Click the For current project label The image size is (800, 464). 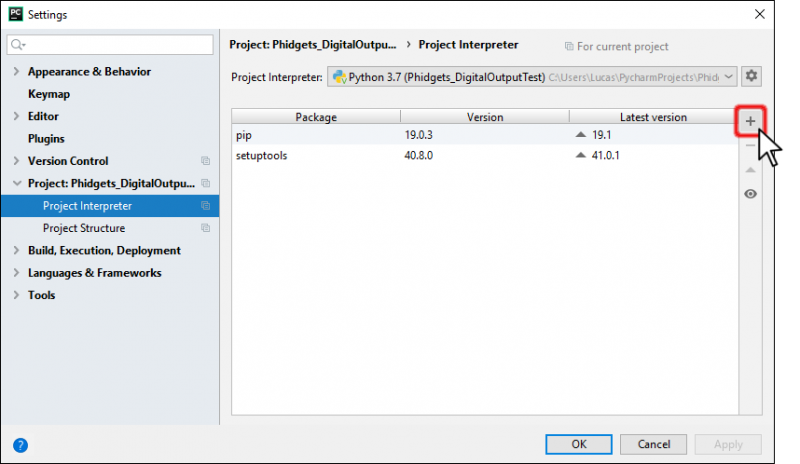click(x=622, y=46)
